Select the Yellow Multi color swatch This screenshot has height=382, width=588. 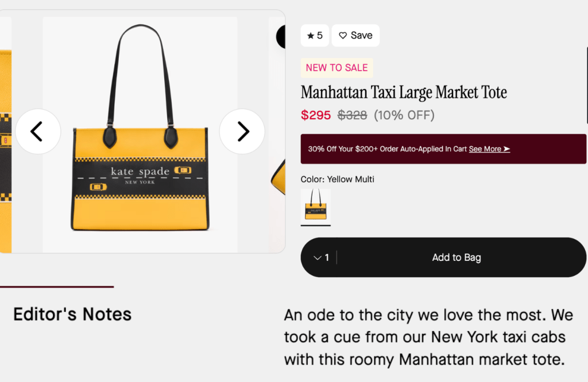(x=316, y=207)
